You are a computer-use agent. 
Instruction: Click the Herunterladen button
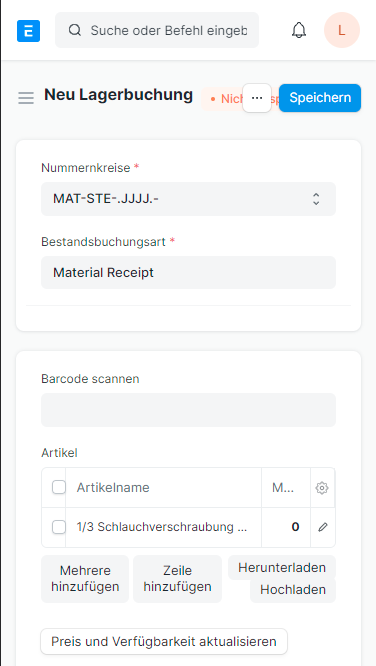coord(282,567)
